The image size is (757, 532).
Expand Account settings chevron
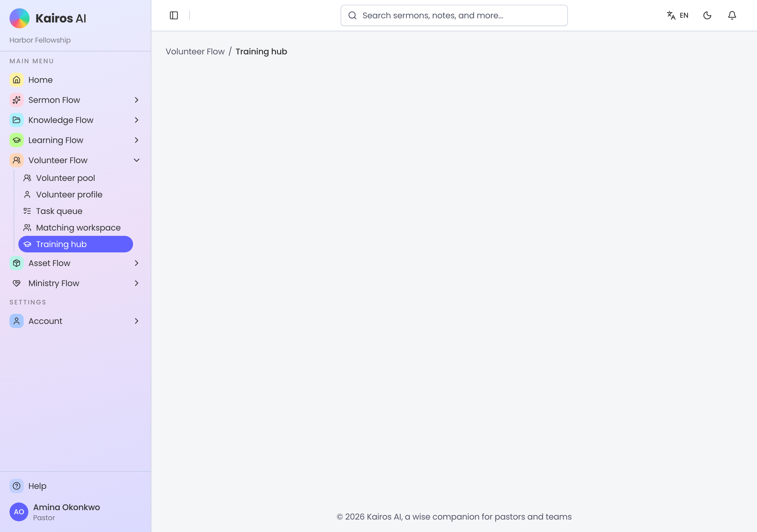(137, 321)
